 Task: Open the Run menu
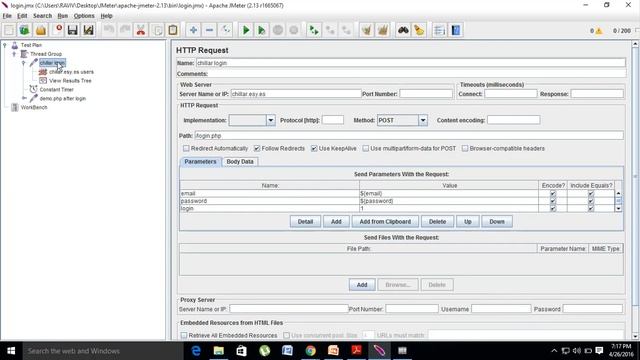[62, 16]
